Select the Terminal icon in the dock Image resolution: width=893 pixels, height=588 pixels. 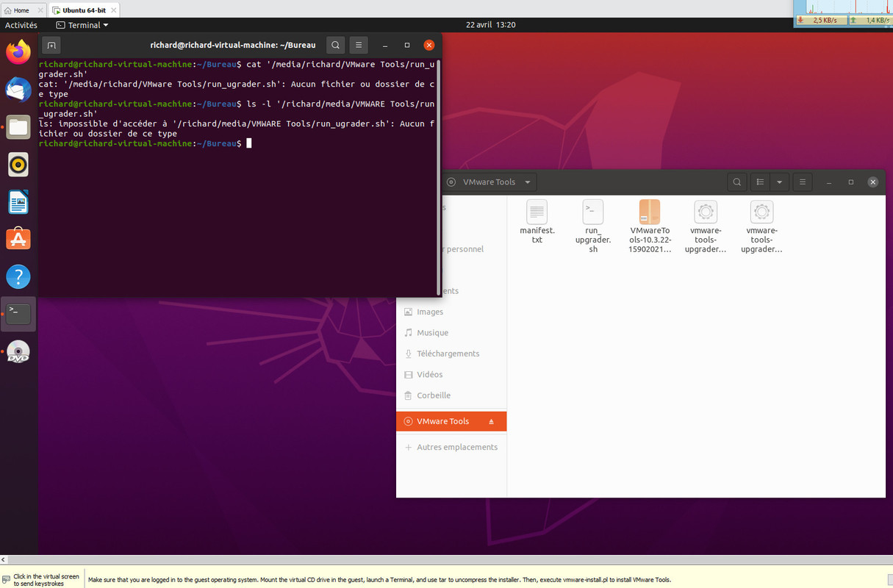(x=18, y=314)
